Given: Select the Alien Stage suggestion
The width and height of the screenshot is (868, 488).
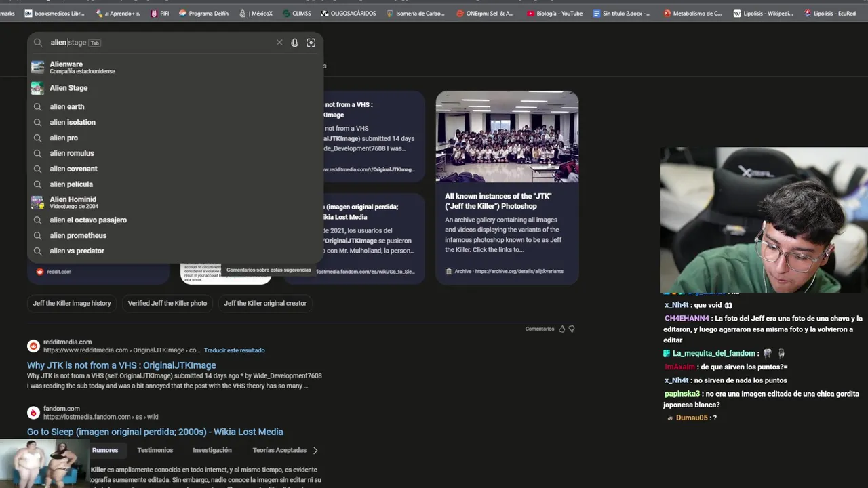Looking at the screenshot, I should 175,88.
